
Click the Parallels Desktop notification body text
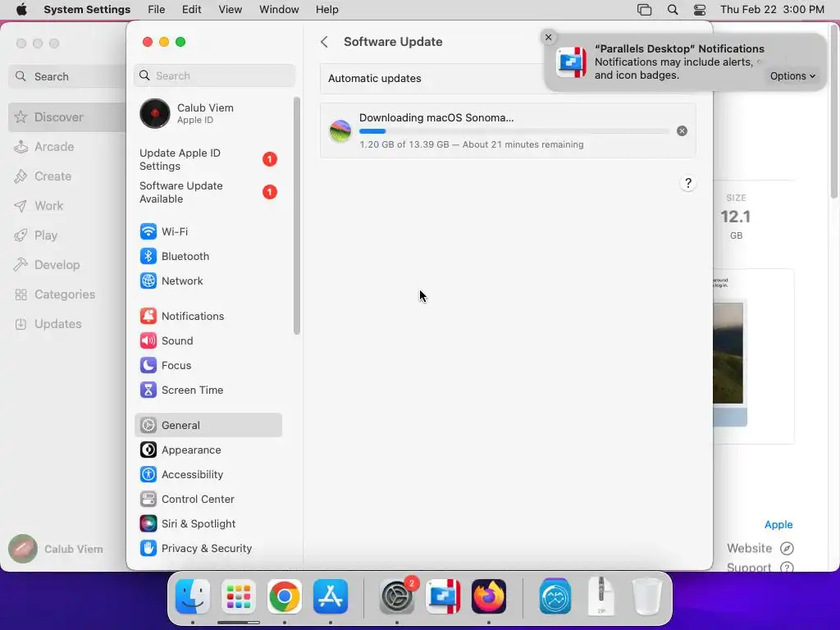673,69
